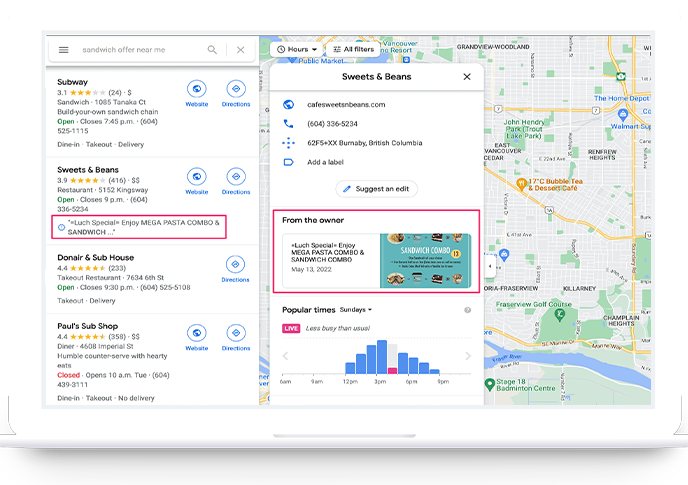Click the LIVE badge in Popular times
Image resolution: width=688 pixels, height=485 pixels.
click(x=291, y=328)
